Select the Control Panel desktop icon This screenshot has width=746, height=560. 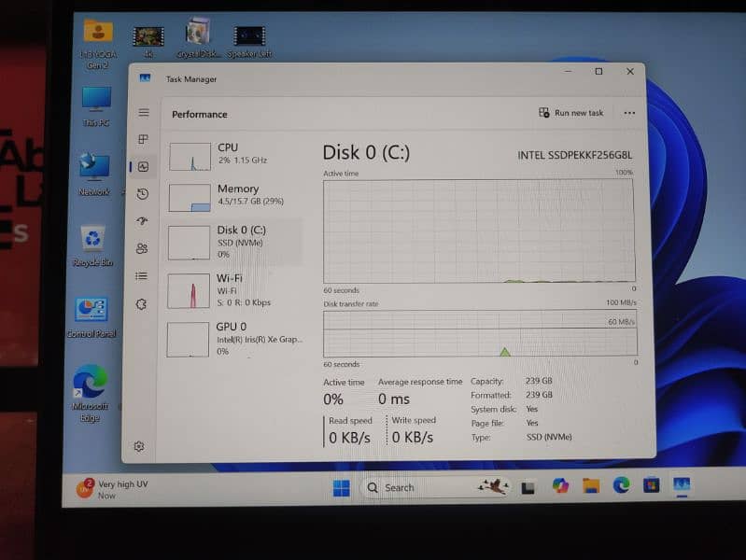tap(91, 317)
